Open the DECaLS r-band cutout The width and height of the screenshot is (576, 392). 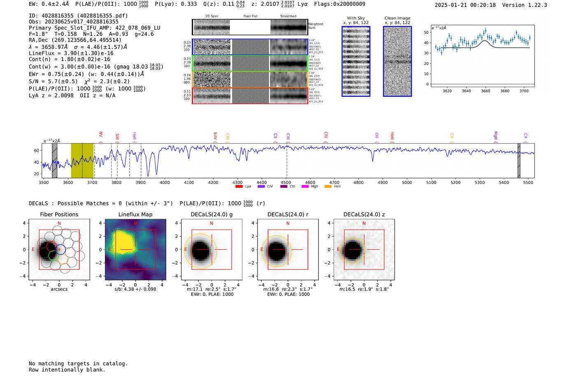click(288, 250)
